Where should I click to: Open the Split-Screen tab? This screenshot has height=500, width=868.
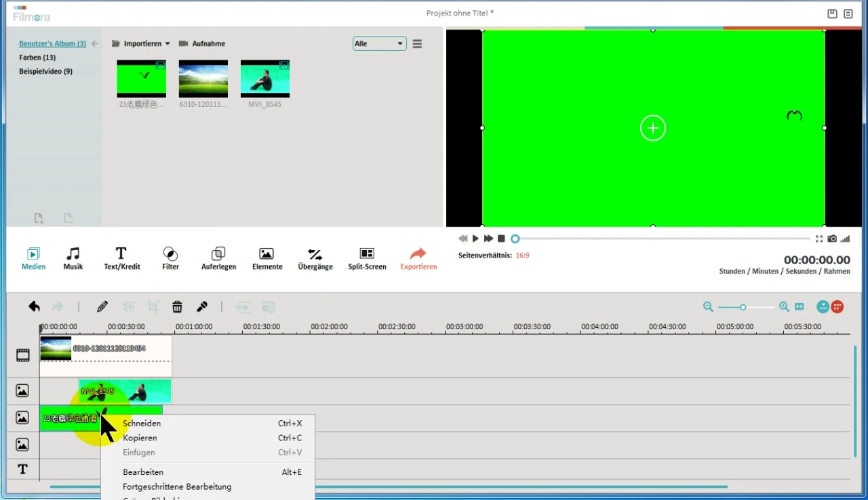click(x=367, y=259)
